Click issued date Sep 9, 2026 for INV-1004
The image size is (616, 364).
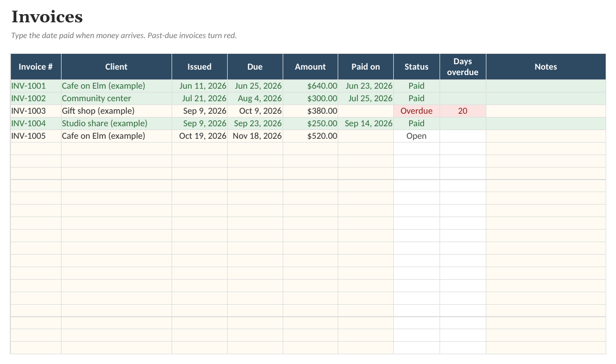coord(199,124)
